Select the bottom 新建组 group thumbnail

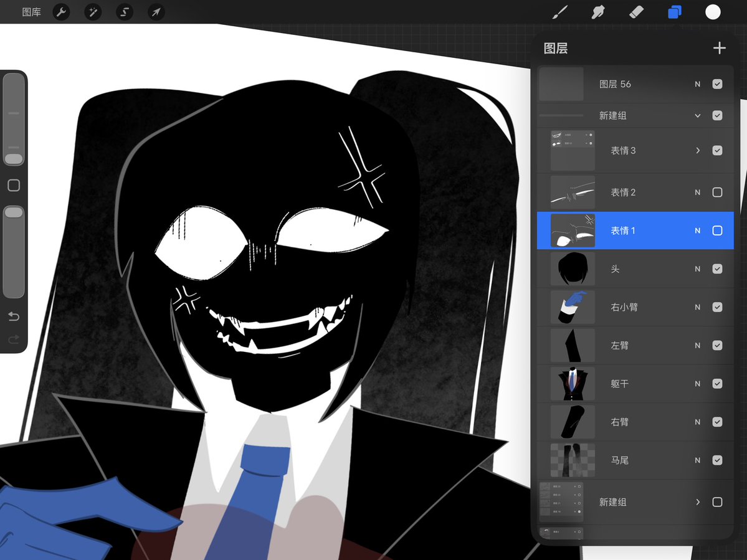click(x=561, y=502)
